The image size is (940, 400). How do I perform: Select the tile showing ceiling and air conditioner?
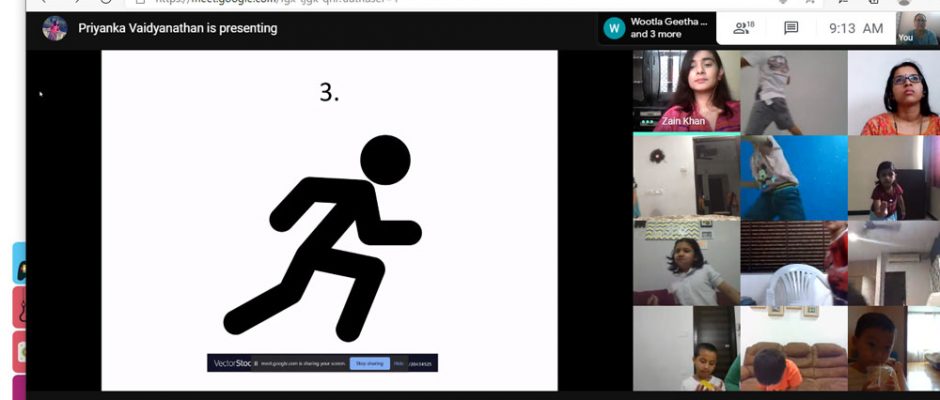894,263
